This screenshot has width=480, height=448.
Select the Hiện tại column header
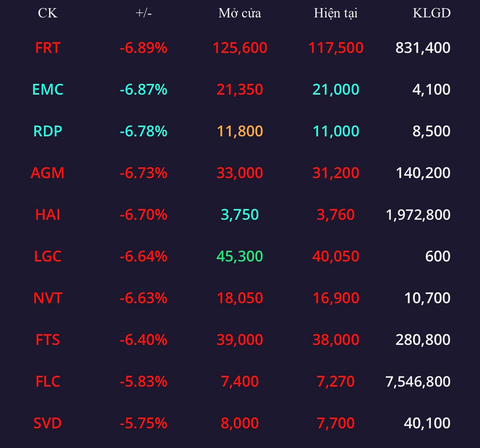336,13
